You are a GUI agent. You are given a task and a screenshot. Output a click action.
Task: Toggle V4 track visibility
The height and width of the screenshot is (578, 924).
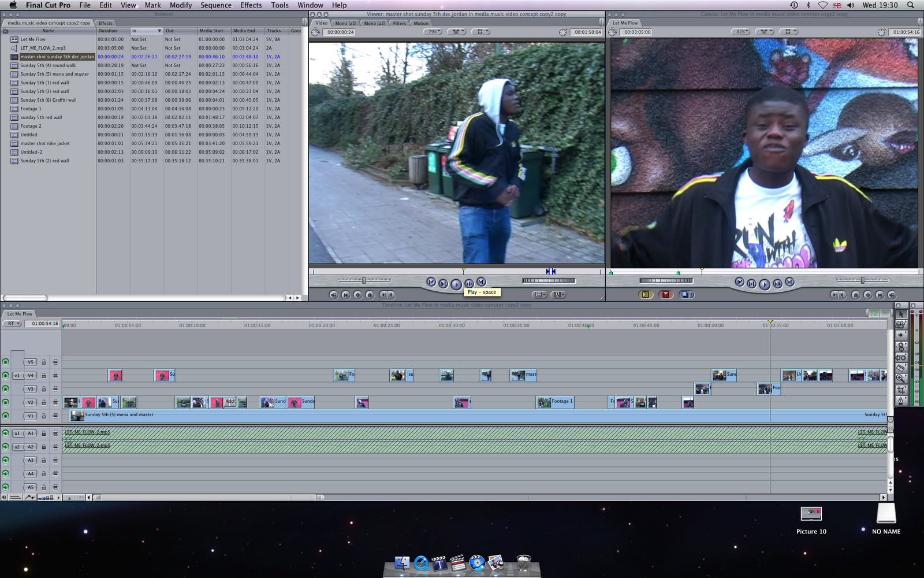click(x=6, y=375)
